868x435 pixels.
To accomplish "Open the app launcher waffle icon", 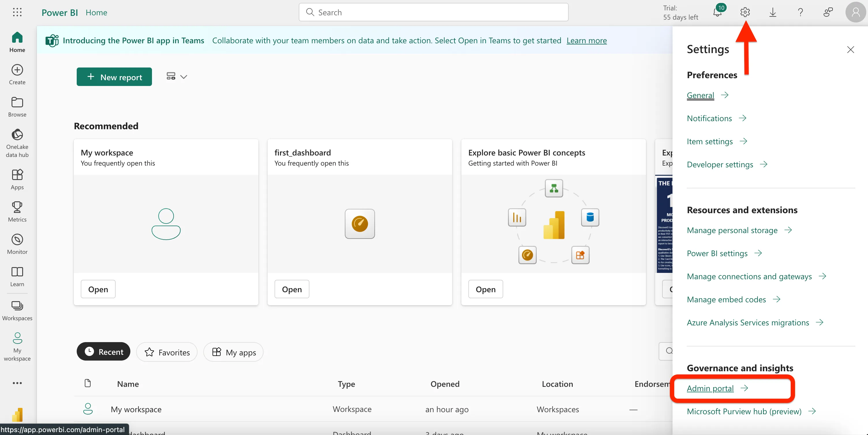I will [x=17, y=12].
